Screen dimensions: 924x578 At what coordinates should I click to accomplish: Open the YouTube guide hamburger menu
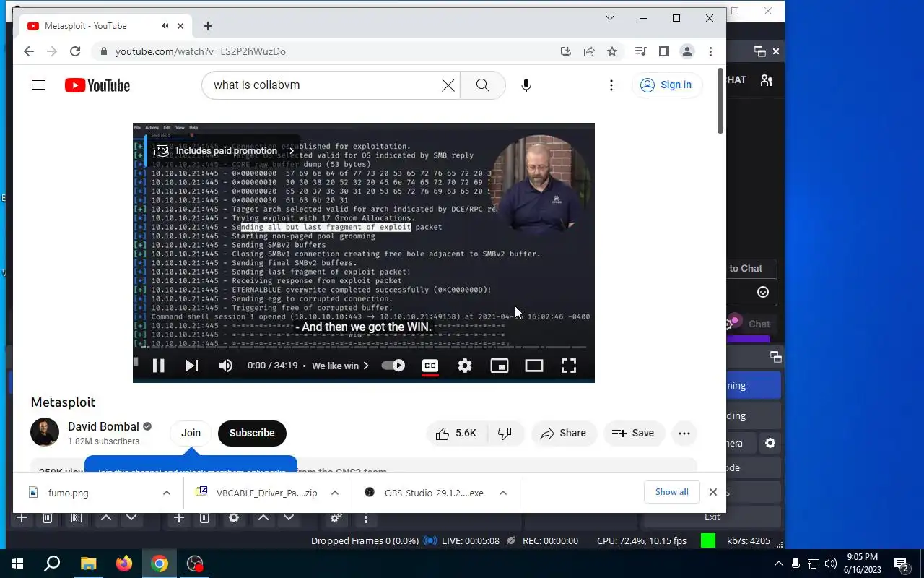[39, 85]
